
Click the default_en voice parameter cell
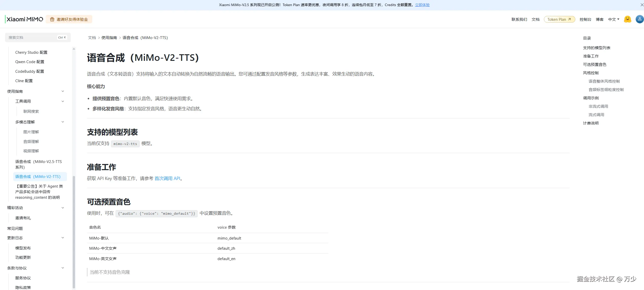coord(226,259)
